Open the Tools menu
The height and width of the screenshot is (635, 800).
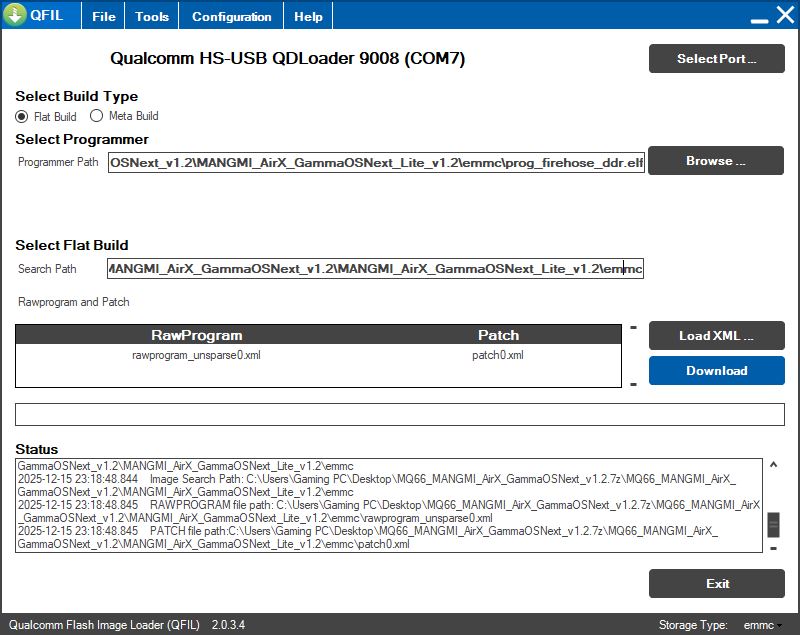coord(152,17)
